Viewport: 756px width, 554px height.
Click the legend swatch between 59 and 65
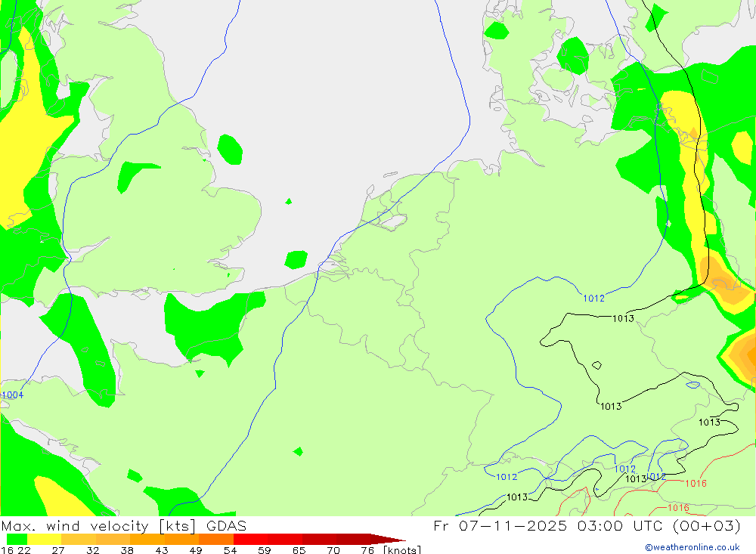coord(285,539)
